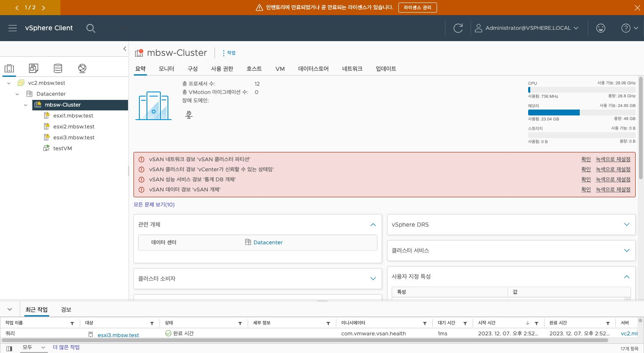View all 10 issues link
Viewport: 644px width, 353px height.
154,205
